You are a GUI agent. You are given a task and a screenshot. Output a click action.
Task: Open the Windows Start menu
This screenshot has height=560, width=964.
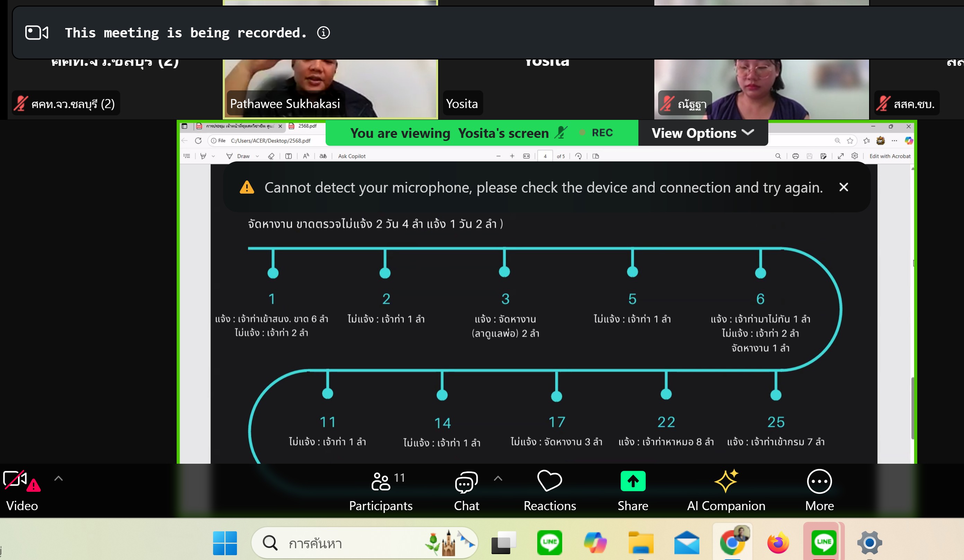(225, 542)
